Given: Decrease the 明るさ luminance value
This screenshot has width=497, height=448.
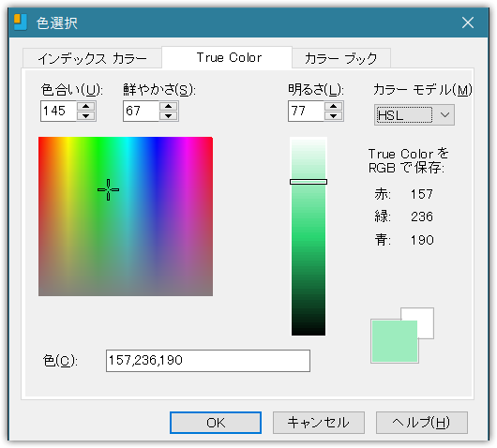Looking at the screenshot, I should point(333,115).
